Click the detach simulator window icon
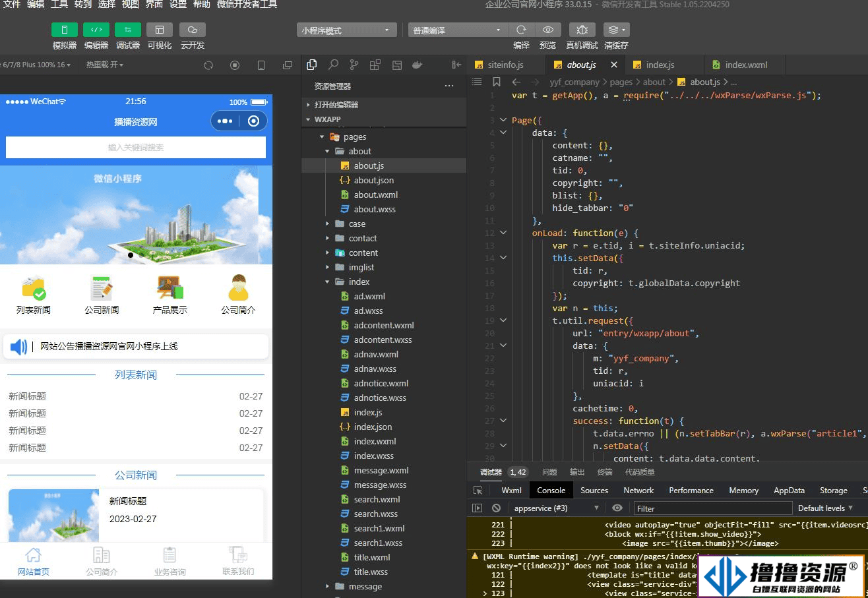Image resolution: width=868 pixels, height=598 pixels. coord(288,65)
